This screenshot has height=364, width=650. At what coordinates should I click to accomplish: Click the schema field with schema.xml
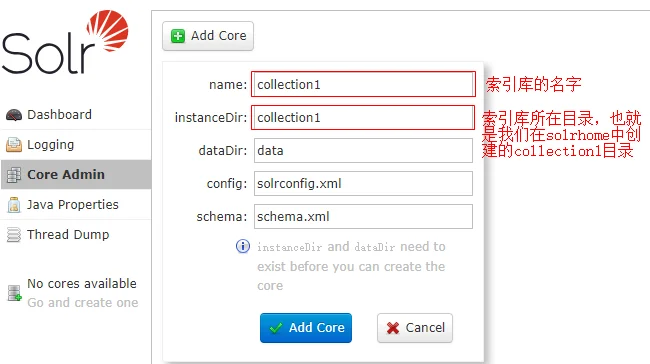pos(363,216)
